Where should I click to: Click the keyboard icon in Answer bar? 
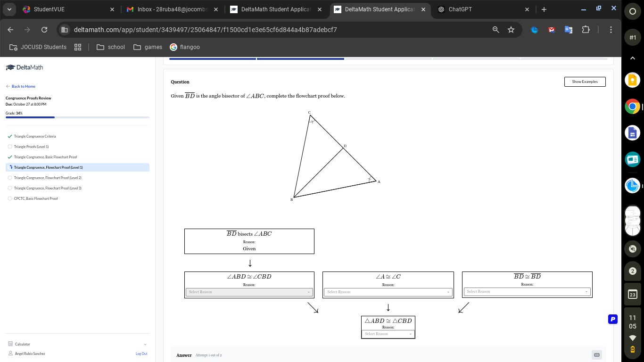tap(597, 355)
